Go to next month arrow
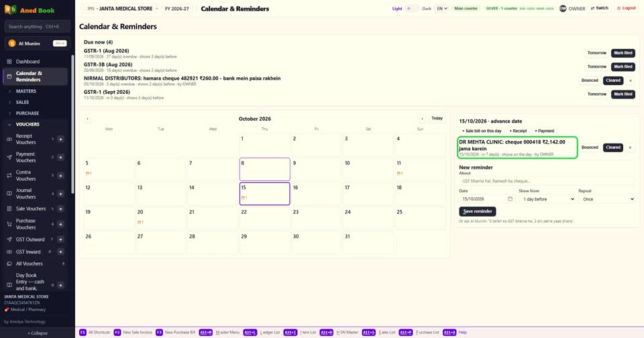 pos(422,119)
